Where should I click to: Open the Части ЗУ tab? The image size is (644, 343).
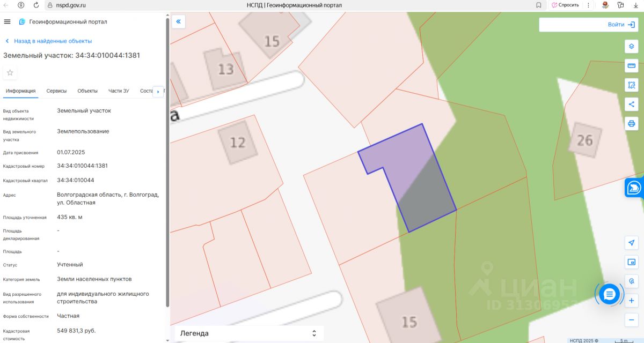click(119, 91)
